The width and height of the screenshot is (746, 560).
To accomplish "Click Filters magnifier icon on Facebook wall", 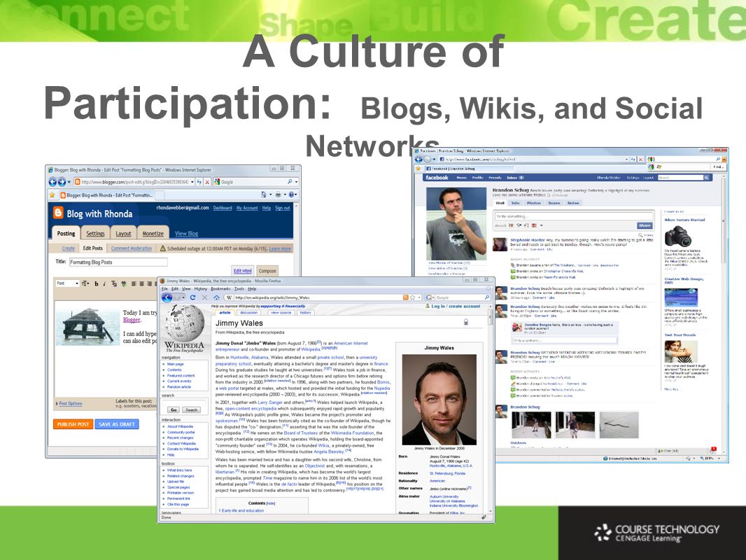I will pyautogui.click(x=640, y=235).
